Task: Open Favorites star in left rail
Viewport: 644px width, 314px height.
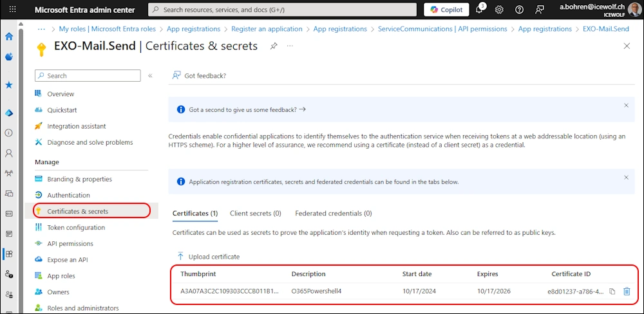Action: tap(9, 85)
